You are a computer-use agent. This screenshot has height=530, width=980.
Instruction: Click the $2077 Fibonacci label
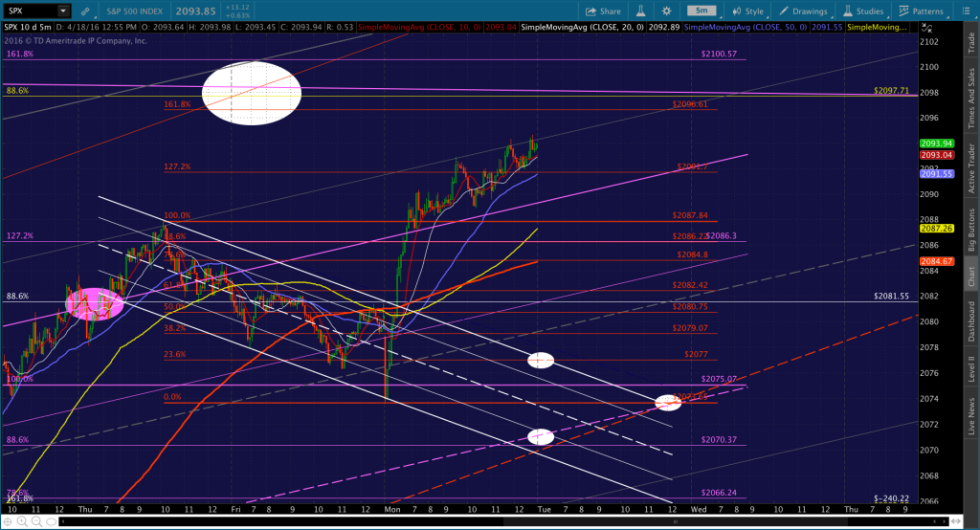[697, 354]
